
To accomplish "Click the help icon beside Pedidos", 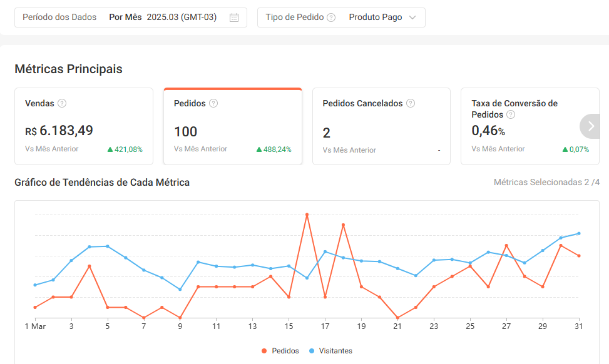I will pyautogui.click(x=213, y=103).
